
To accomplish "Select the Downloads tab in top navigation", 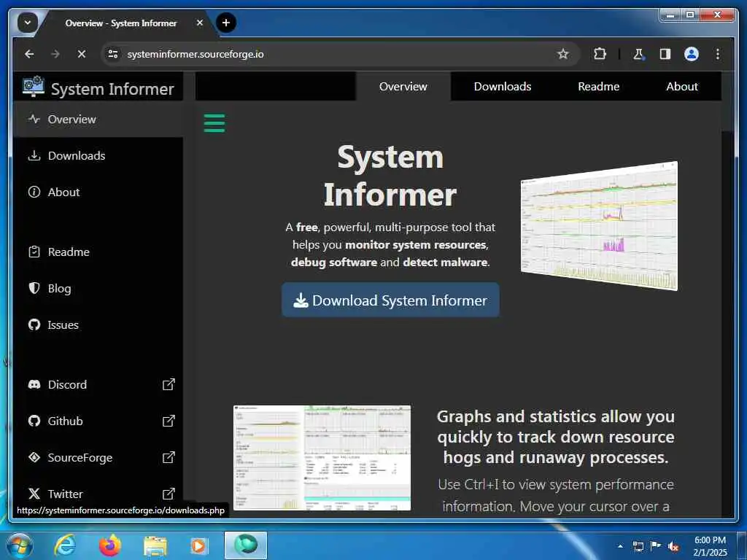I will (x=502, y=86).
